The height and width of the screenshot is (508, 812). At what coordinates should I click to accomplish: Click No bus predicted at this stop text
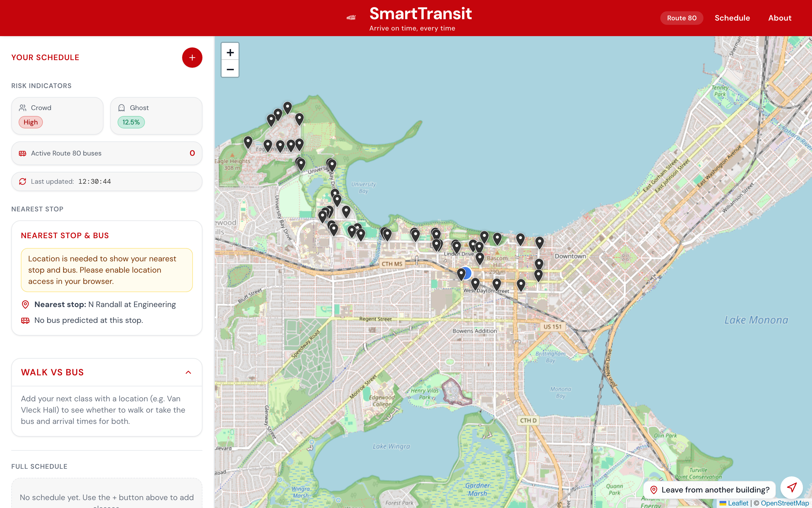[89, 321]
